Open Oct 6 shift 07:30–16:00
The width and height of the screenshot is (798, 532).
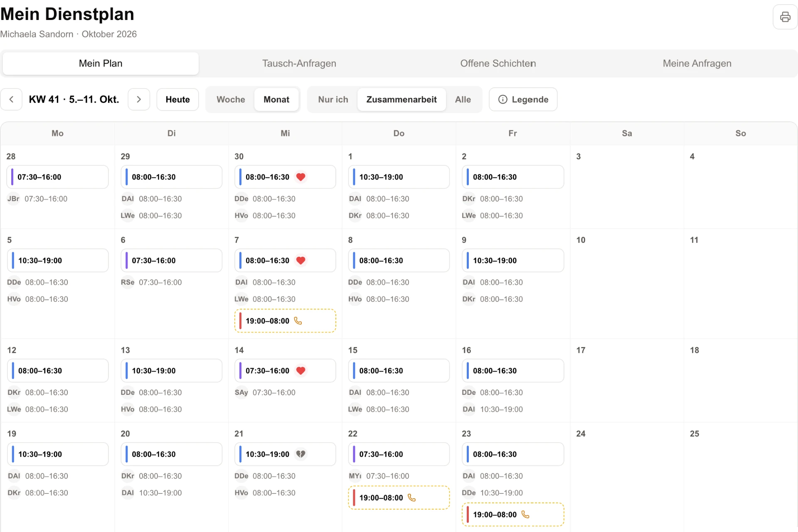coord(171,261)
